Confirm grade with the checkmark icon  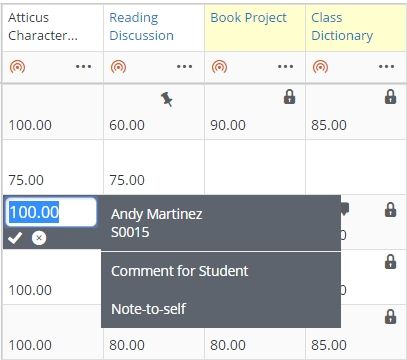coord(15,238)
